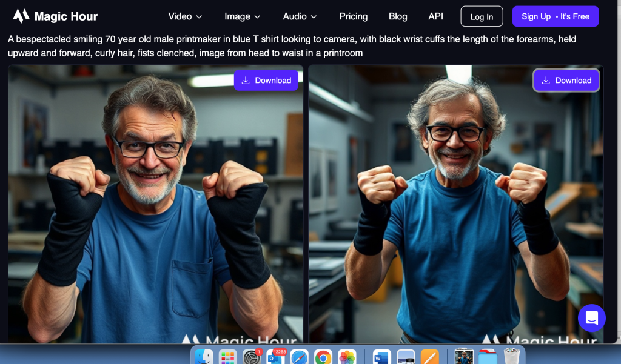This screenshot has width=621, height=364.
Task: Expand the Image dropdown menu
Action: tap(242, 16)
